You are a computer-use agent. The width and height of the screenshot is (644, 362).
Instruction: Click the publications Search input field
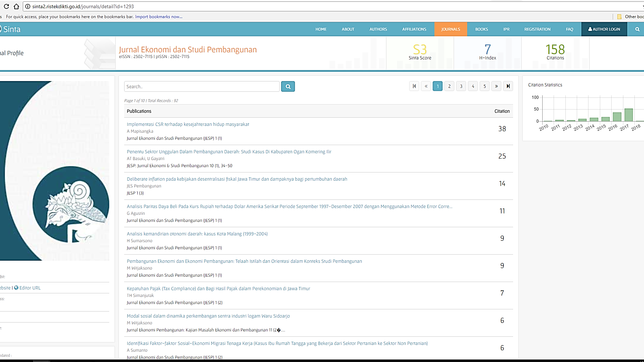(202, 86)
